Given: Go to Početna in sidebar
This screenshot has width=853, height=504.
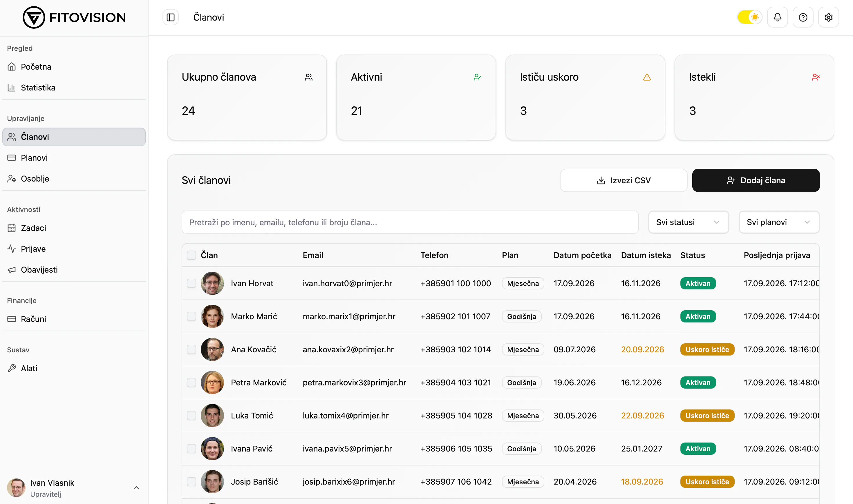Looking at the screenshot, I should tap(74, 67).
